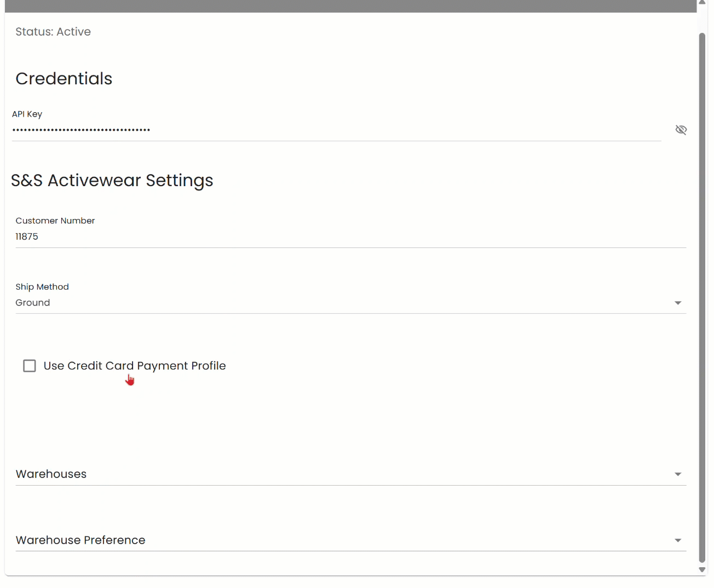714x588 pixels.
Task: Click the Ship Method label
Action: coord(42,287)
